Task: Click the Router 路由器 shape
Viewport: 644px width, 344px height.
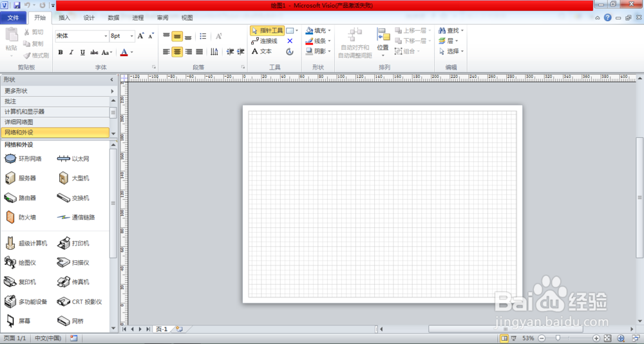Action: (20, 198)
